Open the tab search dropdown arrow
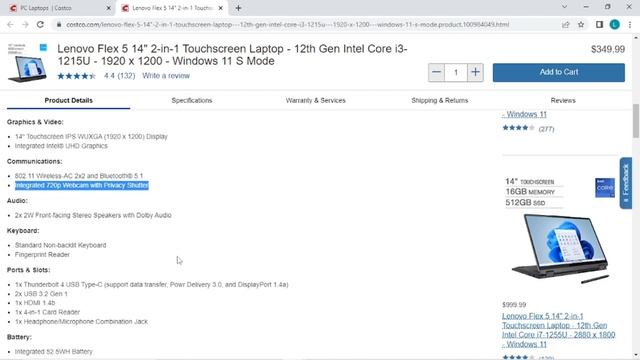The image size is (640, 360). coord(564,7)
